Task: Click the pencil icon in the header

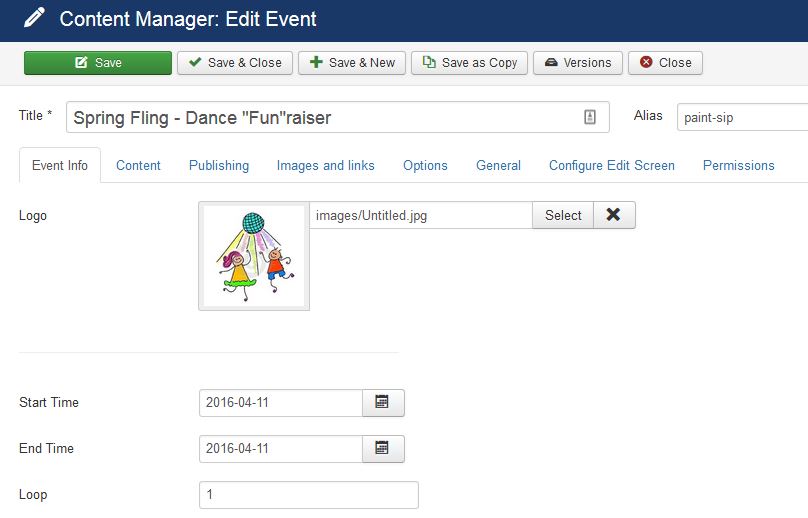Action: tap(34, 18)
